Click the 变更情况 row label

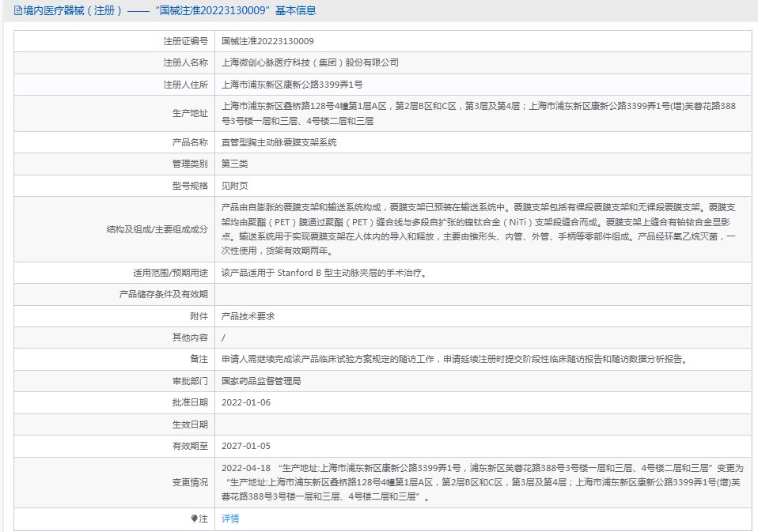click(190, 482)
